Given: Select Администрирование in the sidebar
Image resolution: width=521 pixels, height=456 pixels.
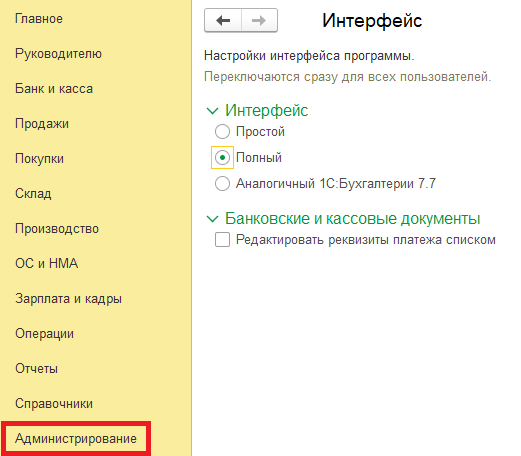Looking at the screenshot, I should [76, 439].
